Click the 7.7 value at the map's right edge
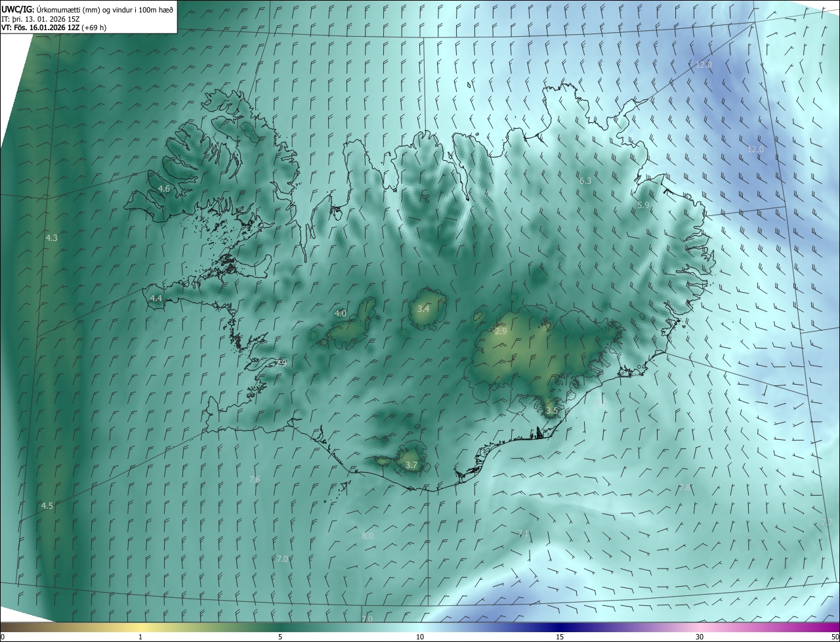This screenshot has width=840, height=642. tap(827, 522)
